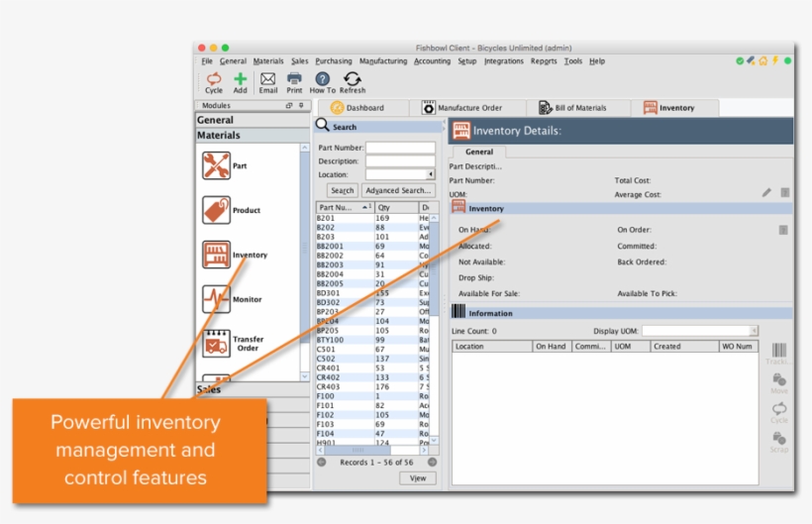Click the Search button
The height and width of the screenshot is (524, 812).
343,190
